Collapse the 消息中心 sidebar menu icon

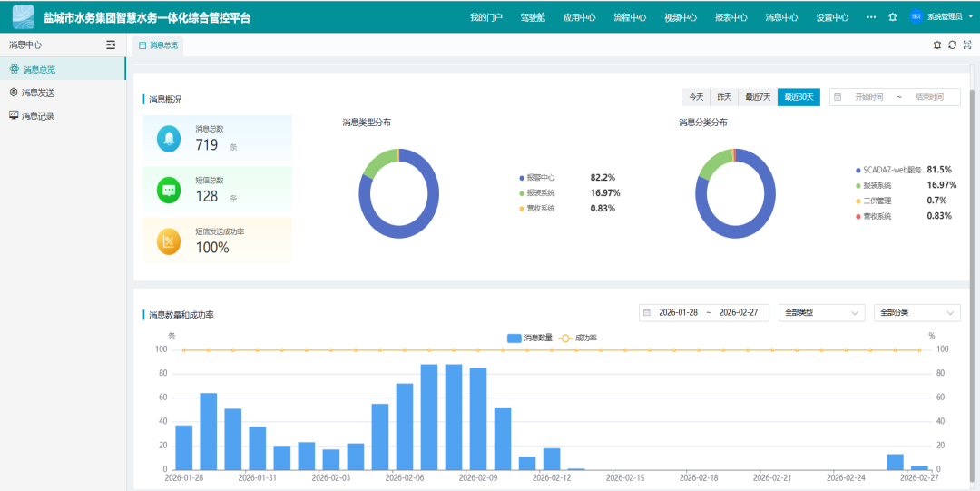pyautogui.click(x=111, y=44)
